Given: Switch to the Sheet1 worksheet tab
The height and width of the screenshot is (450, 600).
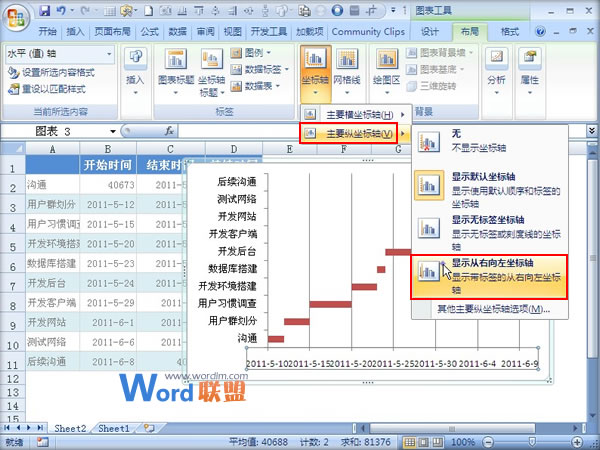Looking at the screenshot, I should [x=114, y=428].
